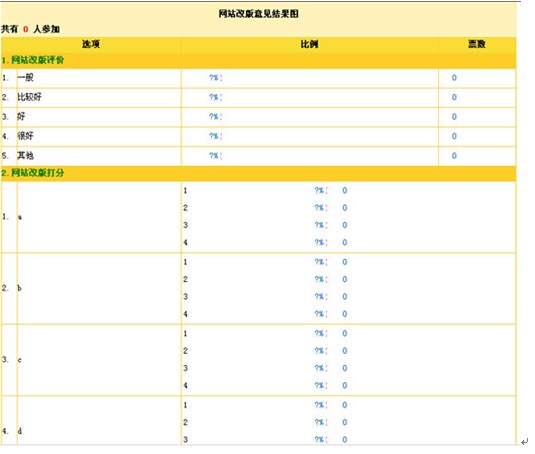The width and height of the screenshot is (535, 454).
Task: Click the vote count for 其他
Action: click(x=454, y=156)
